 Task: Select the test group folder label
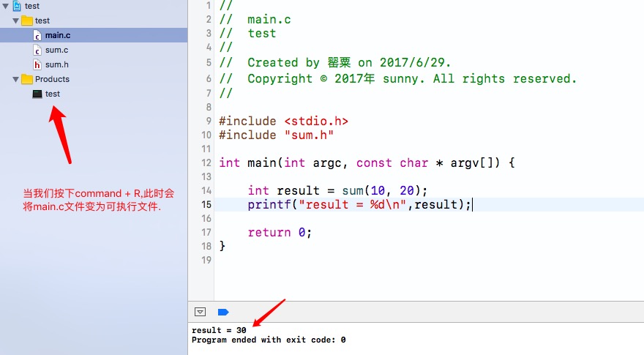click(42, 20)
